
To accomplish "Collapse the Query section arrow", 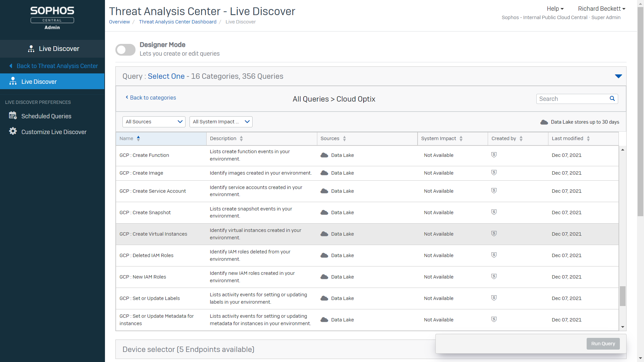I will [x=618, y=76].
